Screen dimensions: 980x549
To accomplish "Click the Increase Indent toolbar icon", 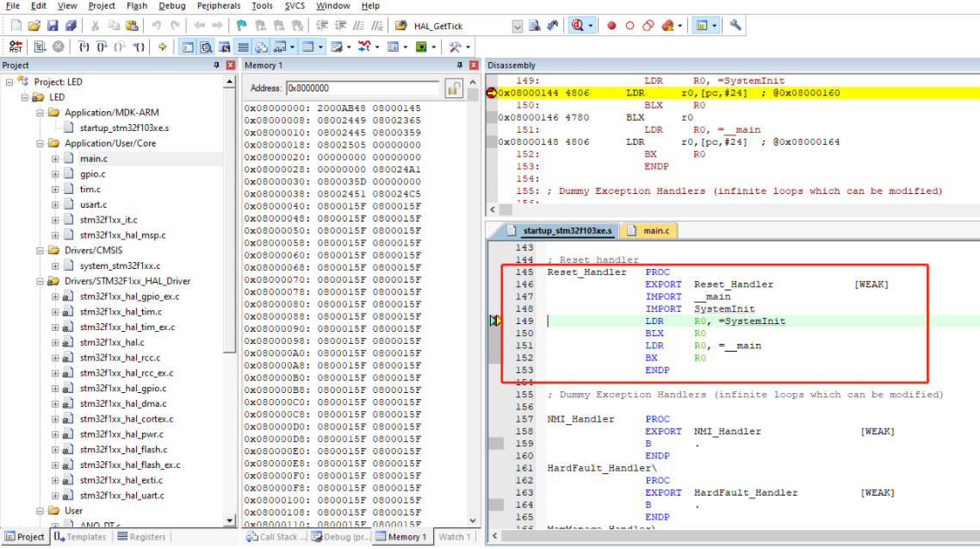I will pos(322,26).
